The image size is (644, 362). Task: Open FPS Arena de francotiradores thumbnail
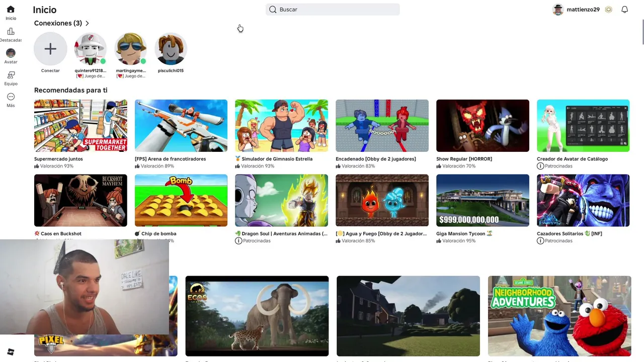pyautogui.click(x=181, y=126)
